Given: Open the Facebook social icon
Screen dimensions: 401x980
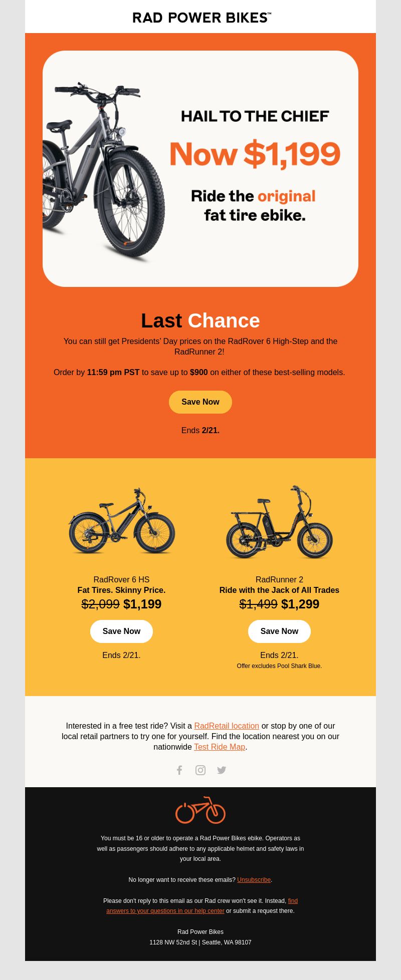Looking at the screenshot, I should [179, 770].
